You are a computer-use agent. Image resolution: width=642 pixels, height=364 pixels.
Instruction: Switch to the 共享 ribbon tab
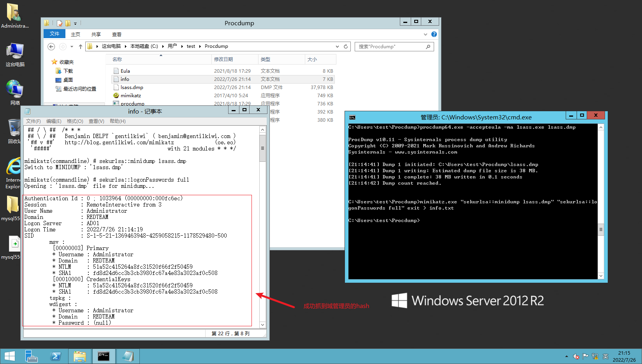click(96, 34)
